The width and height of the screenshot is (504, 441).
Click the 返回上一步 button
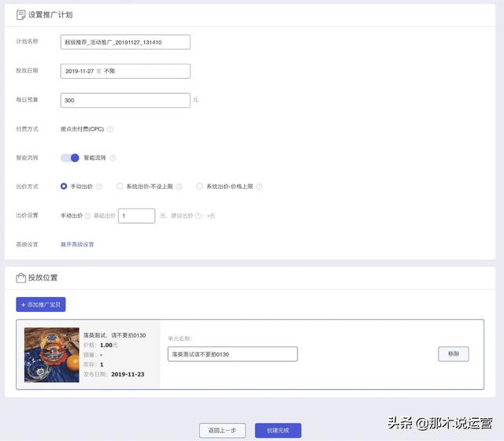coord(222,431)
